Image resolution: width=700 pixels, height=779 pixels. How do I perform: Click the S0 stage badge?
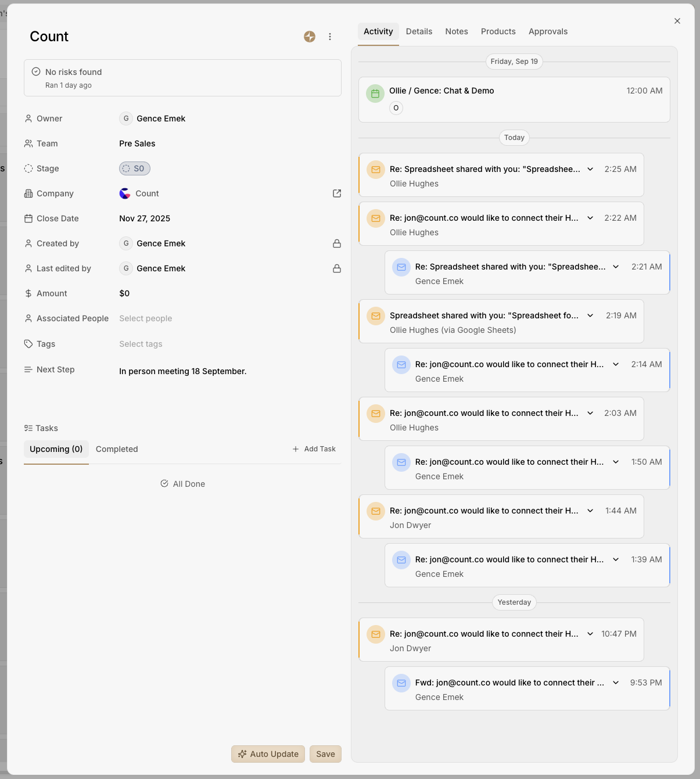pos(135,168)
